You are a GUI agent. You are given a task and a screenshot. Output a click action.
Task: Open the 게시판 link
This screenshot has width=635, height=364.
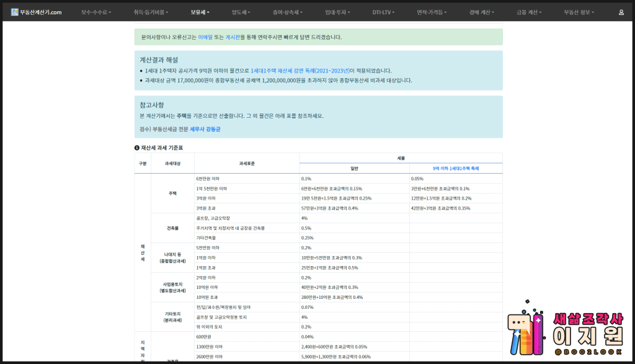coord(233,37)
